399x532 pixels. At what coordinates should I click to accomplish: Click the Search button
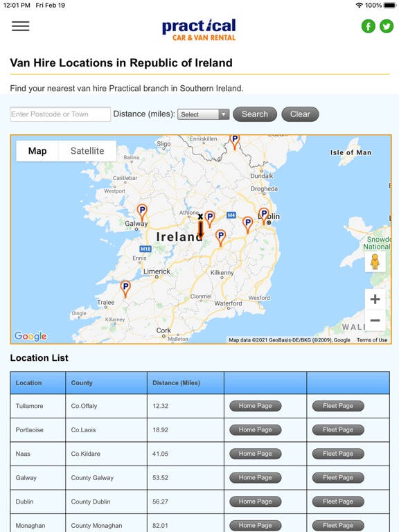click(x=255, y=114)
